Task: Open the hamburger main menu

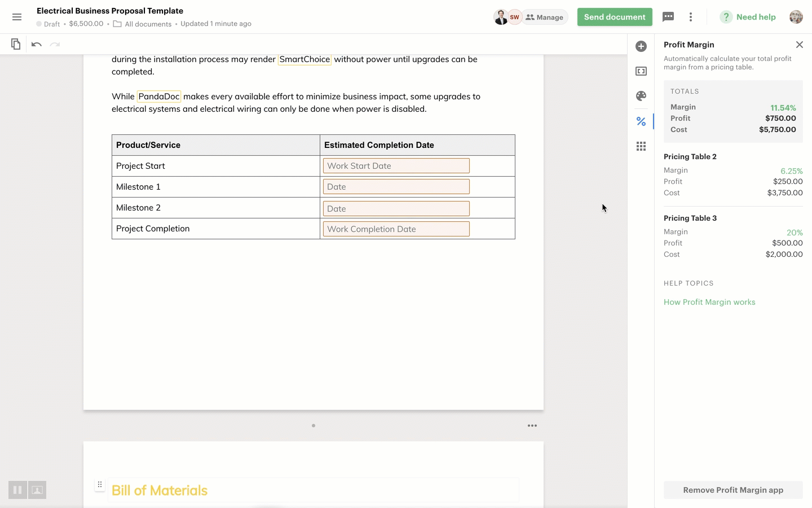Action: [17, 17]
